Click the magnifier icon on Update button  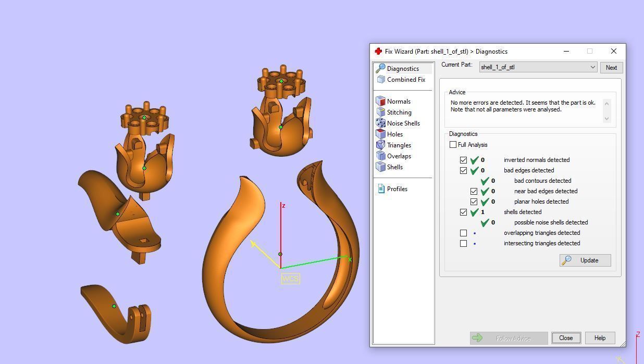[x=567, y=260]
